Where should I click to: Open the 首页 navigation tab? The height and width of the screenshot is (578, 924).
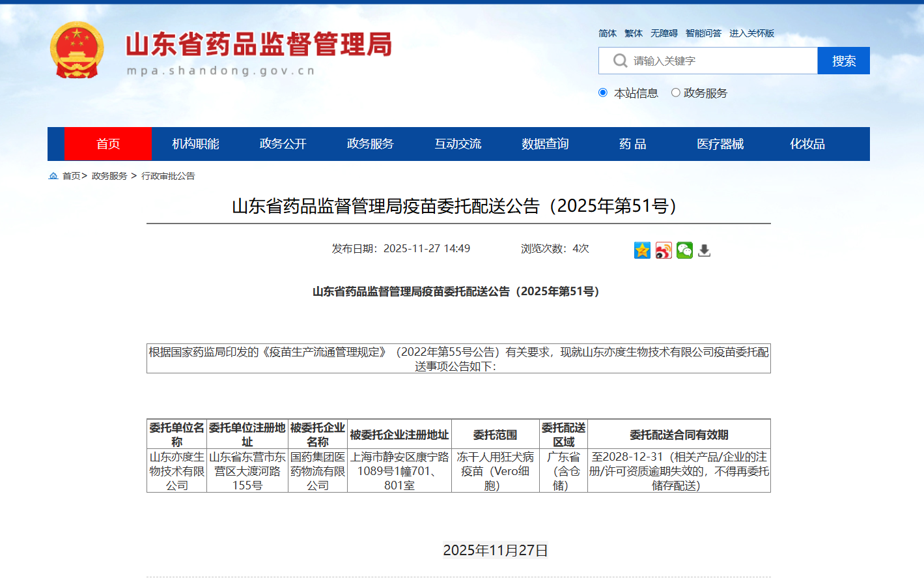(x=108, y=144)
